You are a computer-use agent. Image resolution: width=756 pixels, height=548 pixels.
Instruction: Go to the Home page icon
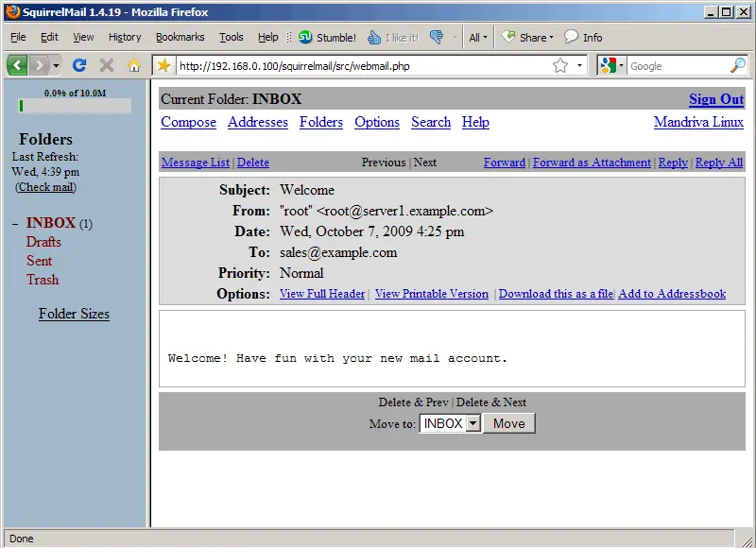click(134, 65)
